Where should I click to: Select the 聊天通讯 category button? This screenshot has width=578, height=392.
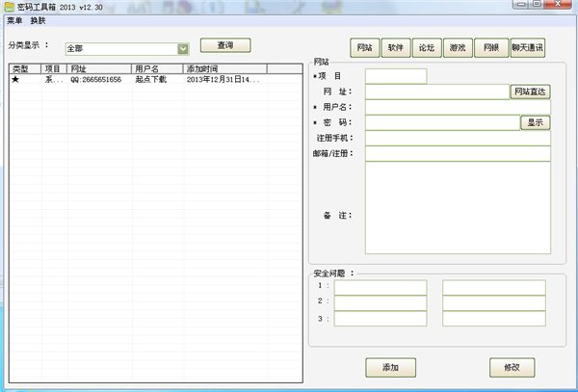[528, 47]
